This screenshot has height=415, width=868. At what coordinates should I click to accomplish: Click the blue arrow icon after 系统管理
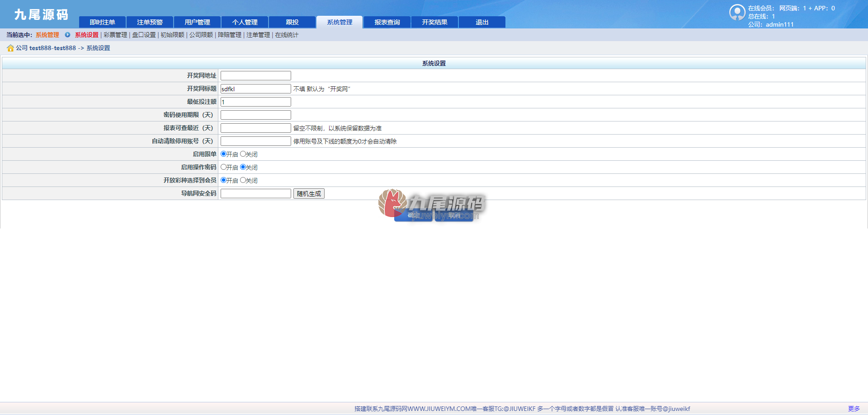click(67, 35)
